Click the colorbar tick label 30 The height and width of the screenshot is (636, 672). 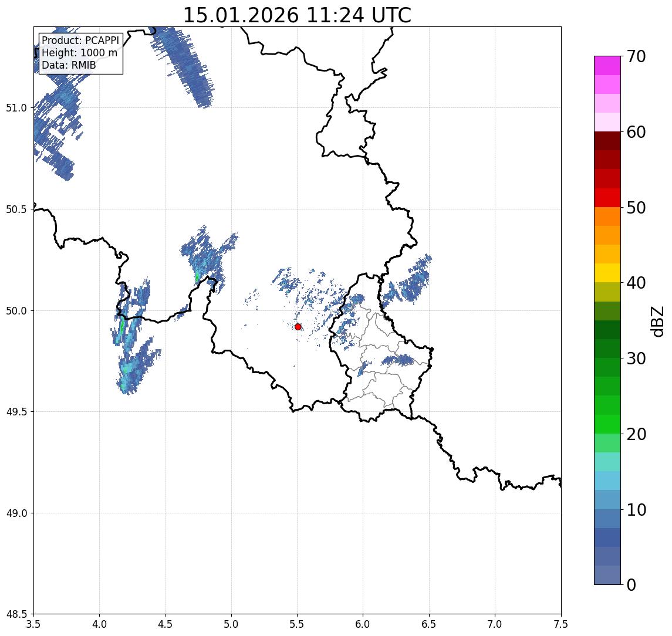coord(636,358)
